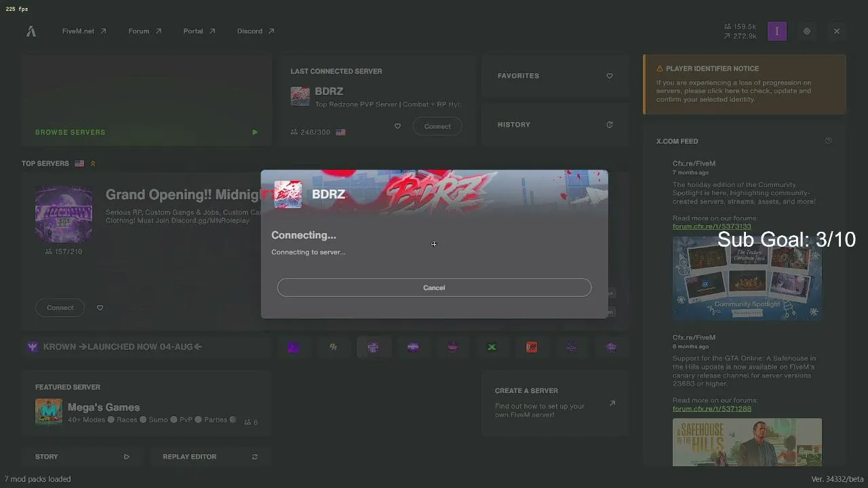Open the Discord link
868x488 pixels.
coord(256,31)
